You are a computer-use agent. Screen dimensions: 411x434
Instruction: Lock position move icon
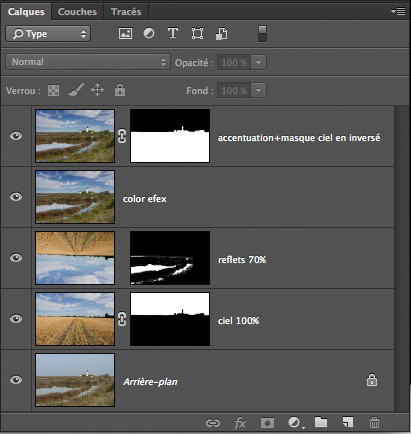97,90
